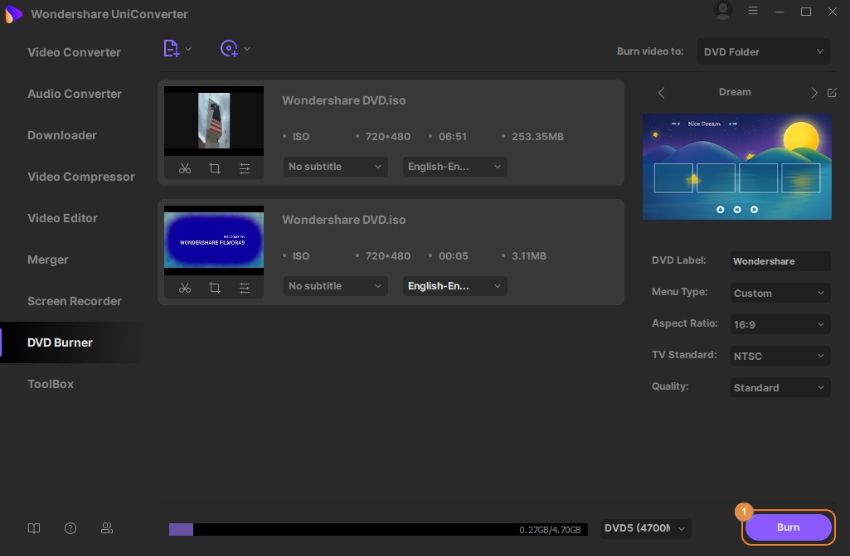Minimize the UniConverter window

point(779,11)
